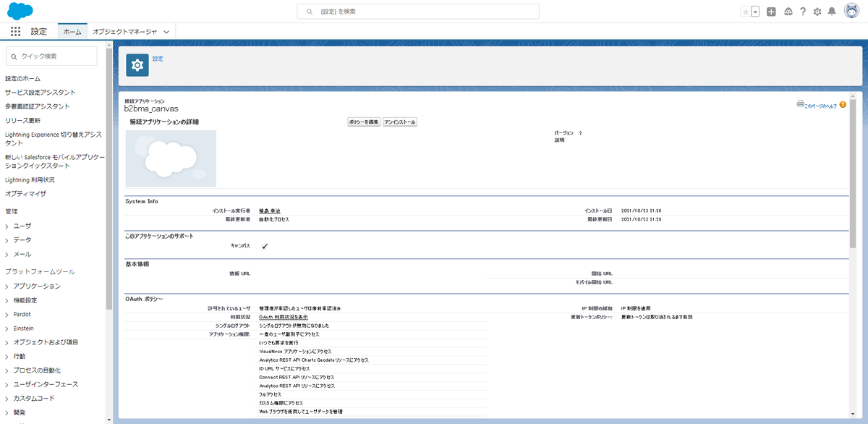868x424 pixels.
Task: Open the App Launcher waffle icon
Action: pyautogui.click(x=14, y=30)
